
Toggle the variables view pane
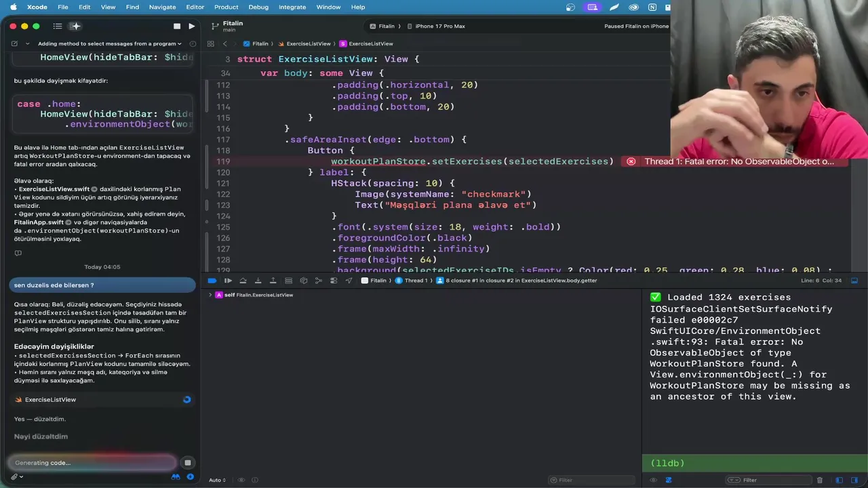click(839, 481)
